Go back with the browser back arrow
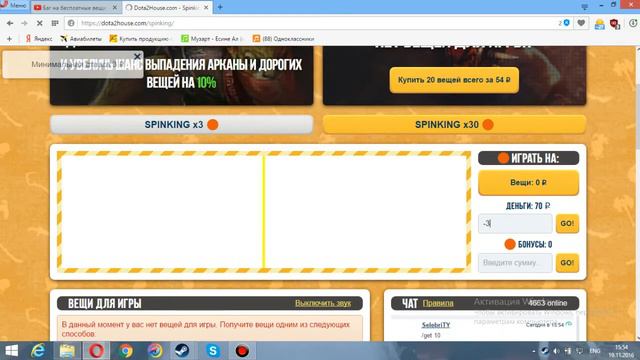 coord(10,23)
